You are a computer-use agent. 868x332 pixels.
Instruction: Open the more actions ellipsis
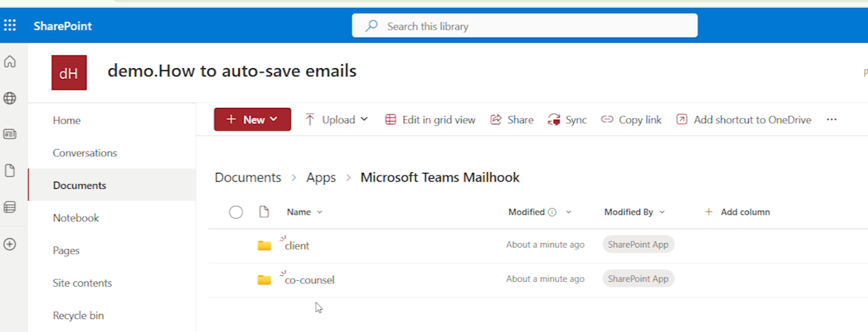tap(832, 119)
